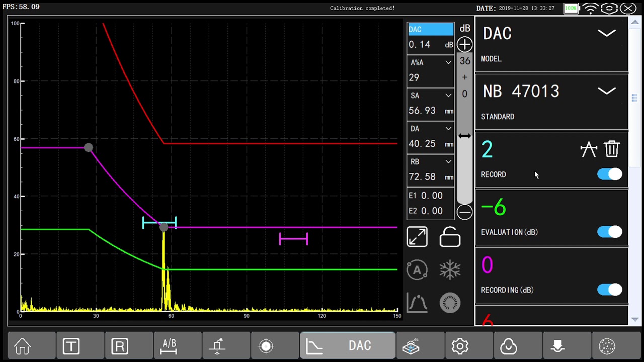Open the gear settings in bottom toolbar
The image size is (644, 362).
tap(460, 346)
